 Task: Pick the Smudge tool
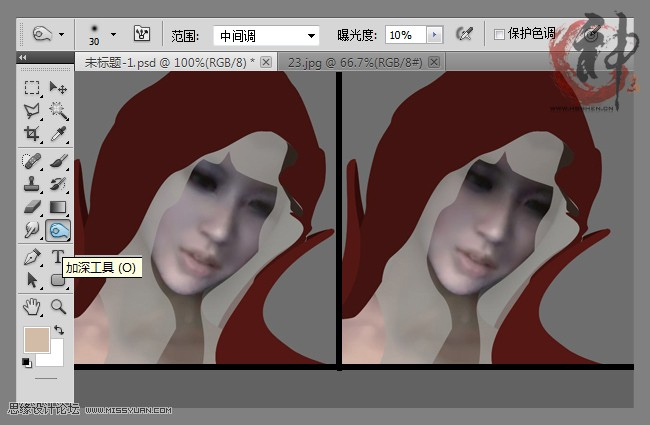click(x=32, y=230)
